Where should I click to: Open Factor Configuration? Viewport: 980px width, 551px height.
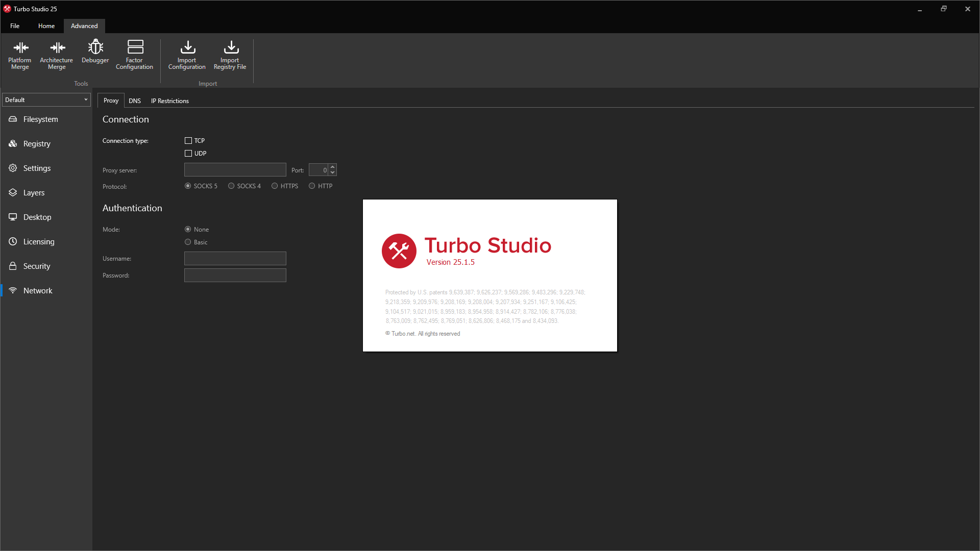click(135, 55)
